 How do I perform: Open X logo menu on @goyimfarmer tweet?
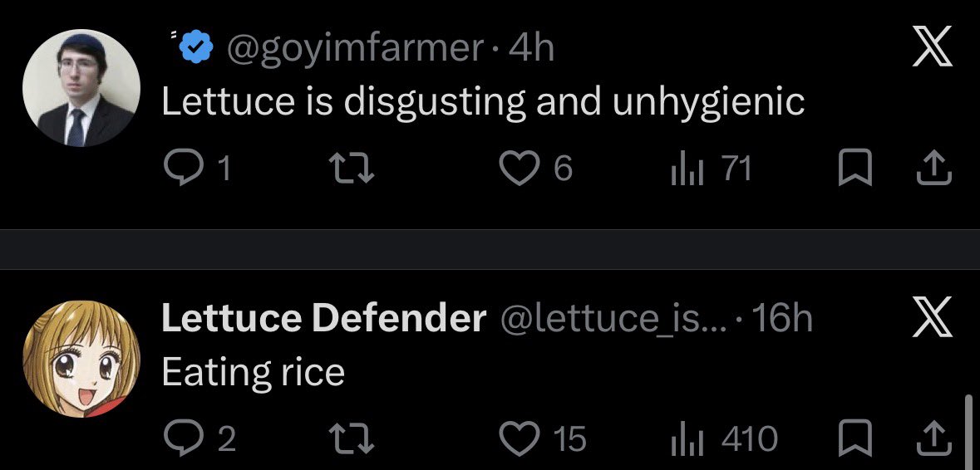(933, 47)
